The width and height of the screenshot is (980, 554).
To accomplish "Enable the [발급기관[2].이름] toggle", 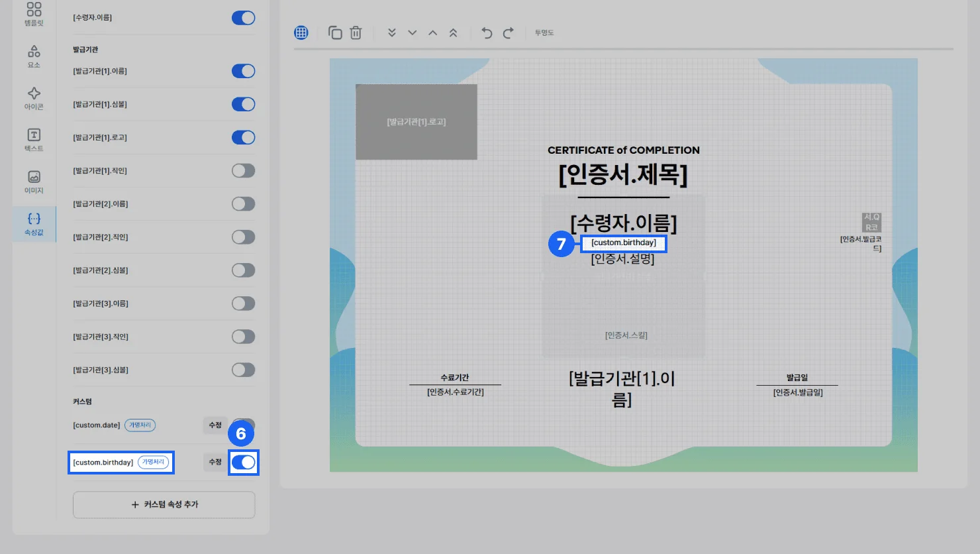I will pyautogui.click(x=243, y=204).
